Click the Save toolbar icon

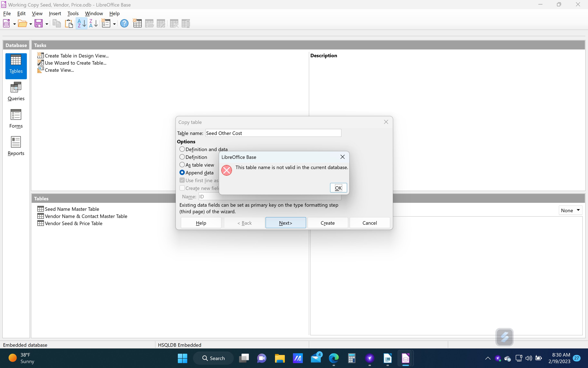(39, 24)
